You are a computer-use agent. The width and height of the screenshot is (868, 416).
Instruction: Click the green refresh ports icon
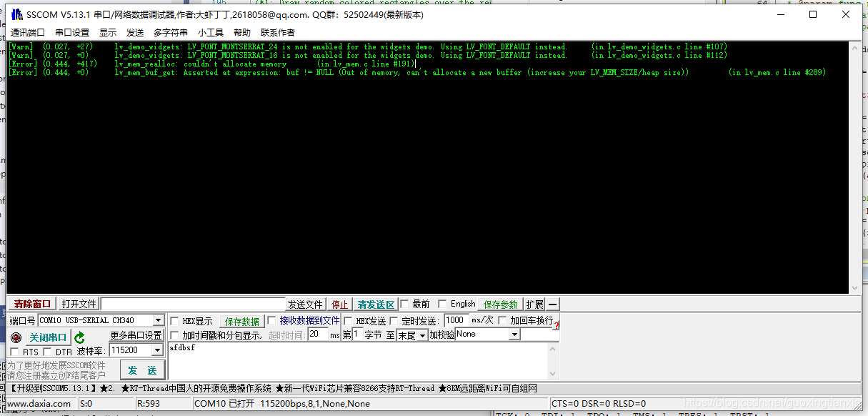(79, 337)
